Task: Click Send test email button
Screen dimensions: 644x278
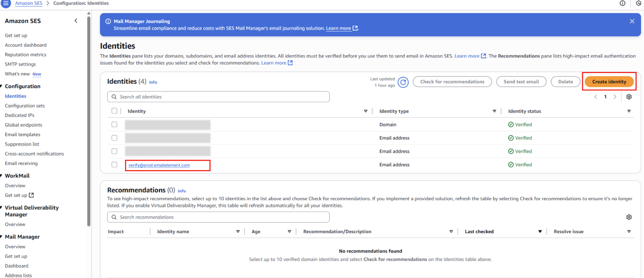Action: 521,82
